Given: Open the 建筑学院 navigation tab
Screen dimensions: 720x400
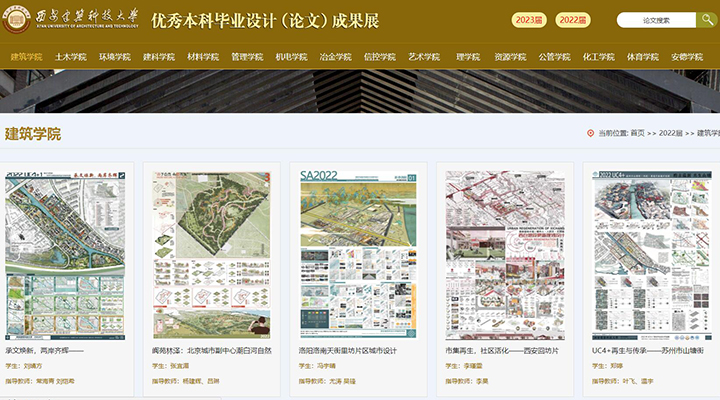Looking at the screenshot, I should 26,57.
